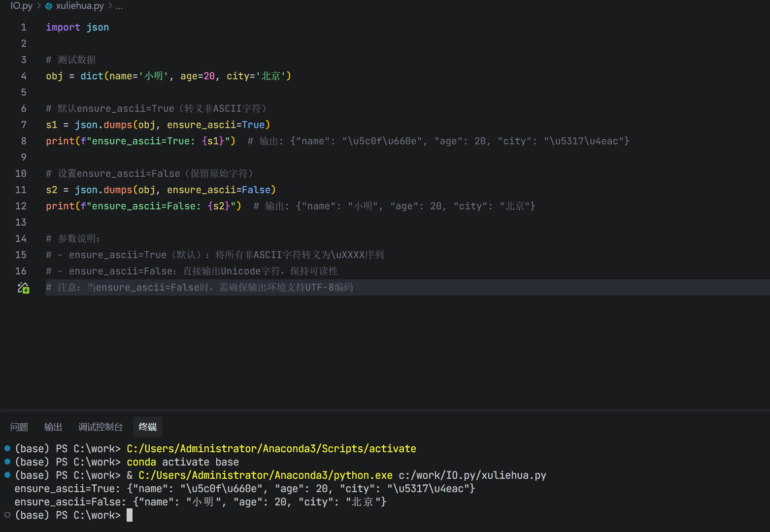Screen dimensions: 770x532
Task: Click the 'import json' statement
Action: pos(77,28)
